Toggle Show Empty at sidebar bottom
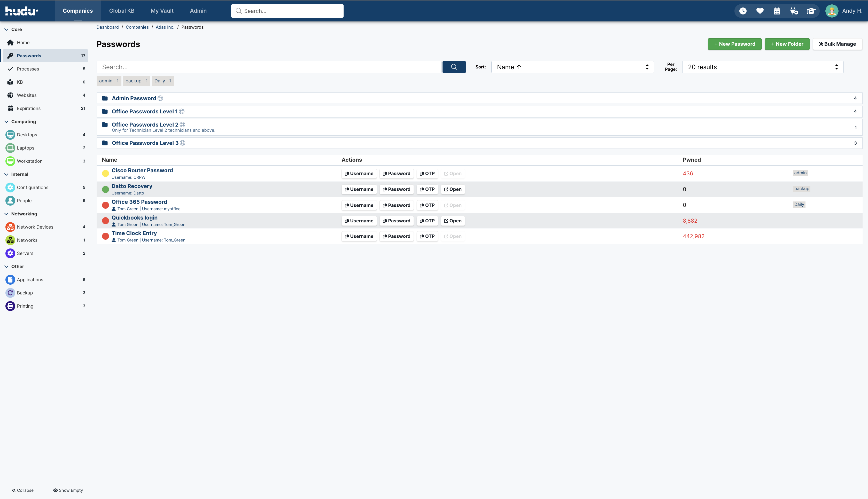 point(68,490)
